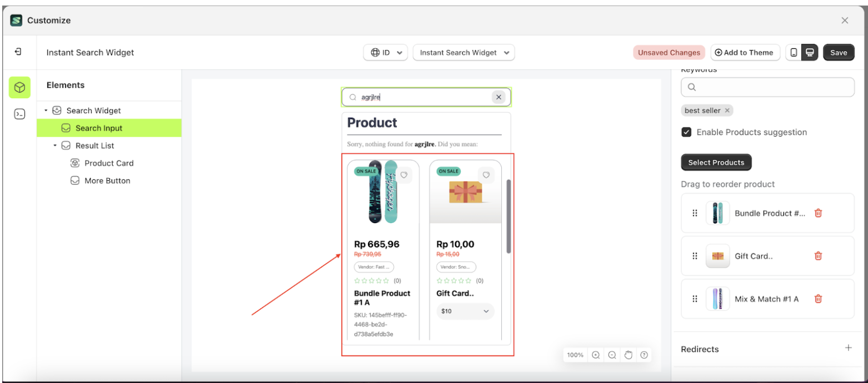This screenshot has width=868, height=383.
Task: Delete Bundle Product from suggestion list
Action: 818,213
